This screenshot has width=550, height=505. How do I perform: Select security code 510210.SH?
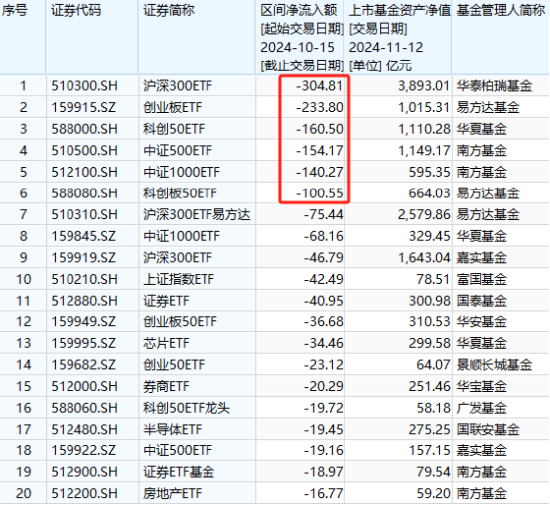tap(84, 280)
